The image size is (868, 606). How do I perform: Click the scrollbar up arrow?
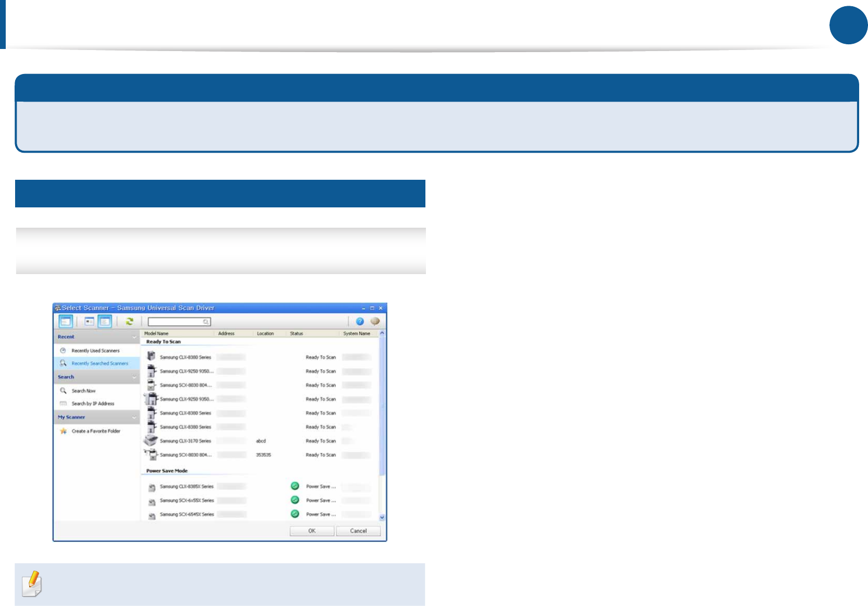coord(382,333)
